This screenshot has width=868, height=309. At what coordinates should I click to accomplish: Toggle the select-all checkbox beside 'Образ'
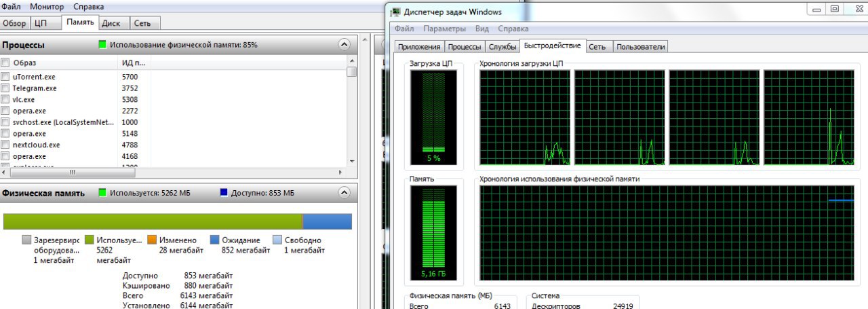[x=5, y=62]
